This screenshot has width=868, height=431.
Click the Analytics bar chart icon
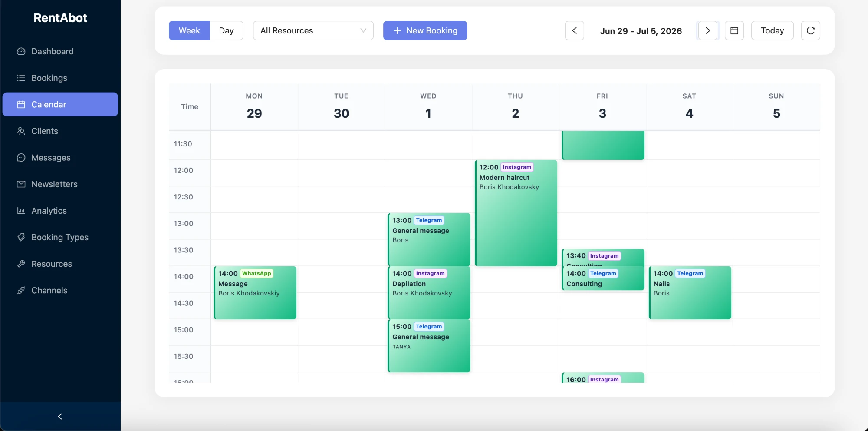point(21,211)
